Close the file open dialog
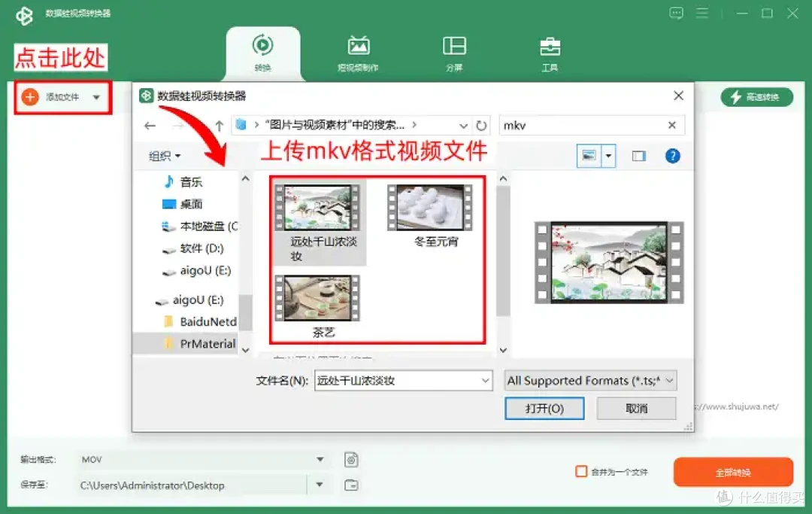 click(678, 96)
